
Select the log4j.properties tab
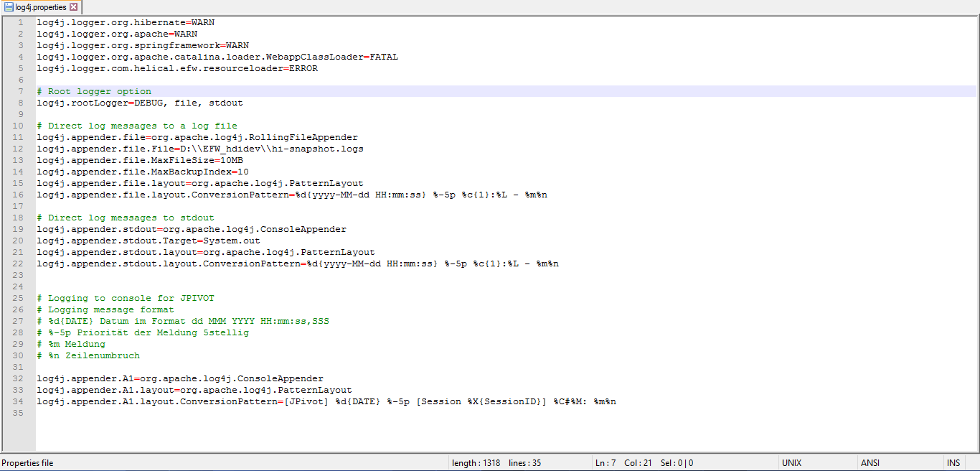tap(41, 7)
